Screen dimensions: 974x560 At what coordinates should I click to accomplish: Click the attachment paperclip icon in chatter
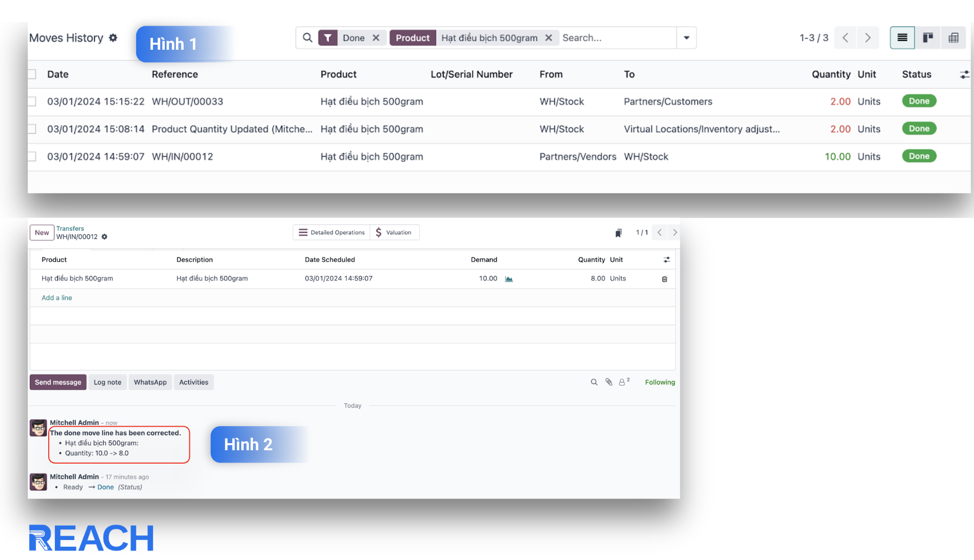tap(609, 382)
